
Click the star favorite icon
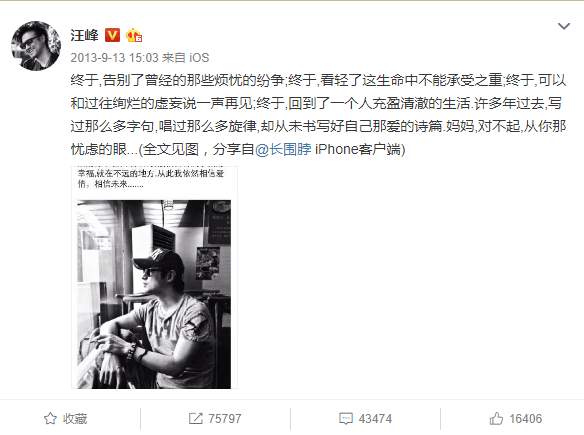(50, 419)
